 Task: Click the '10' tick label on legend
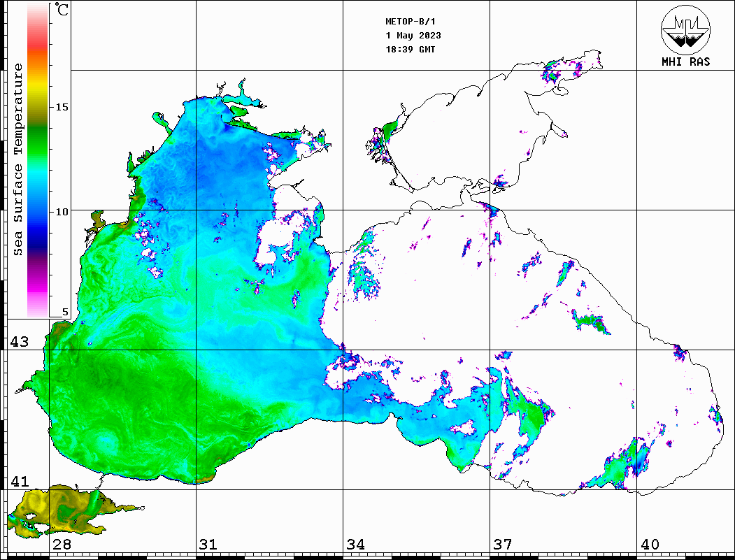(62, 212)
